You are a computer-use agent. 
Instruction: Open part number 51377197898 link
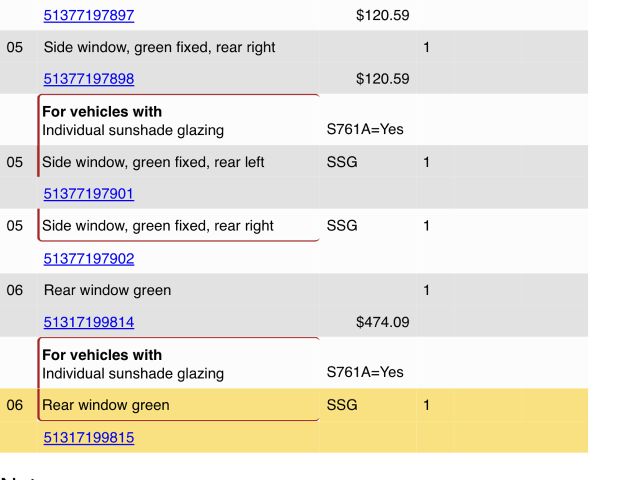88,78
